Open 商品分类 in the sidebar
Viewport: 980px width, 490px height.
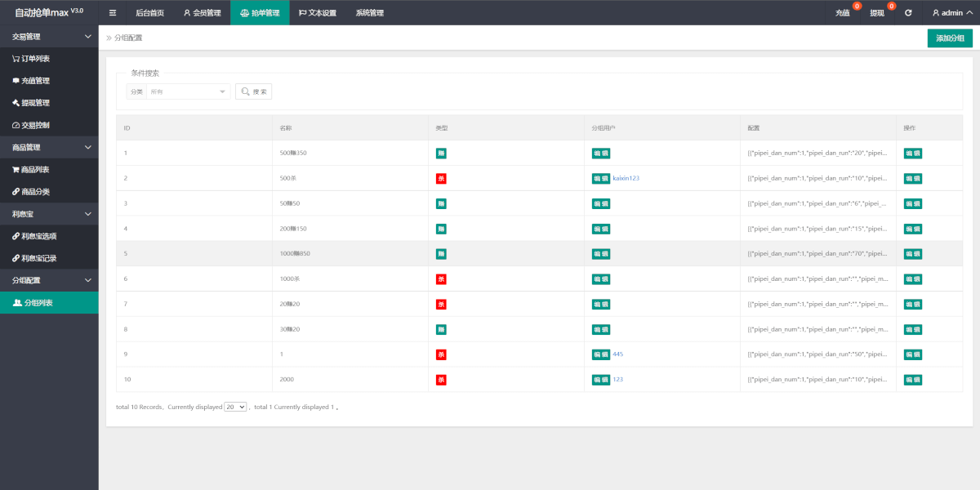click(49, 191)
